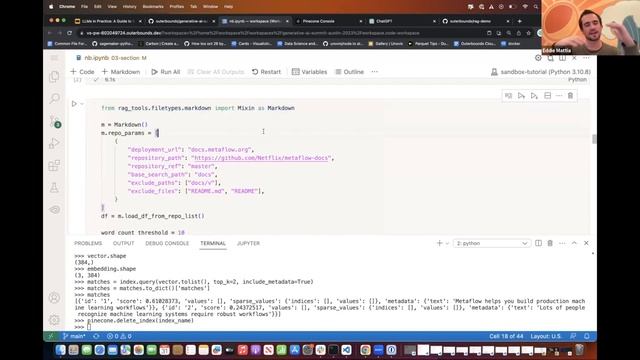Viewport: 640px width, 360px height.
Task: Open more cell actions ellipsis
Action: pos(559,96)
